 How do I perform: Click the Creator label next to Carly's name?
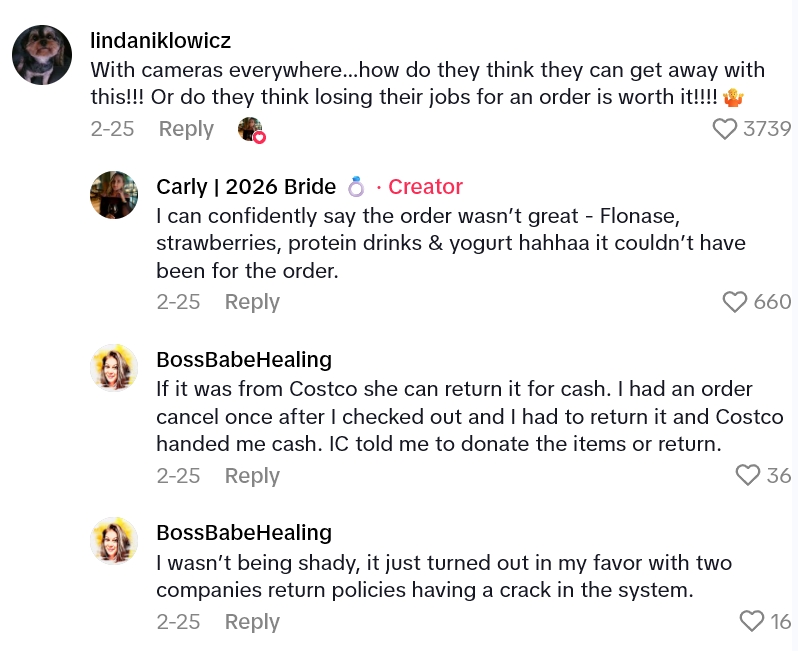click(x=425, y=187)
